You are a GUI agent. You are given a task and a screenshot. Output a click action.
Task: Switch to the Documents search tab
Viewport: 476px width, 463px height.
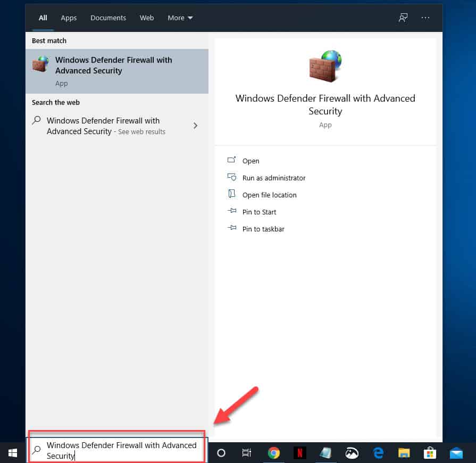108,18
